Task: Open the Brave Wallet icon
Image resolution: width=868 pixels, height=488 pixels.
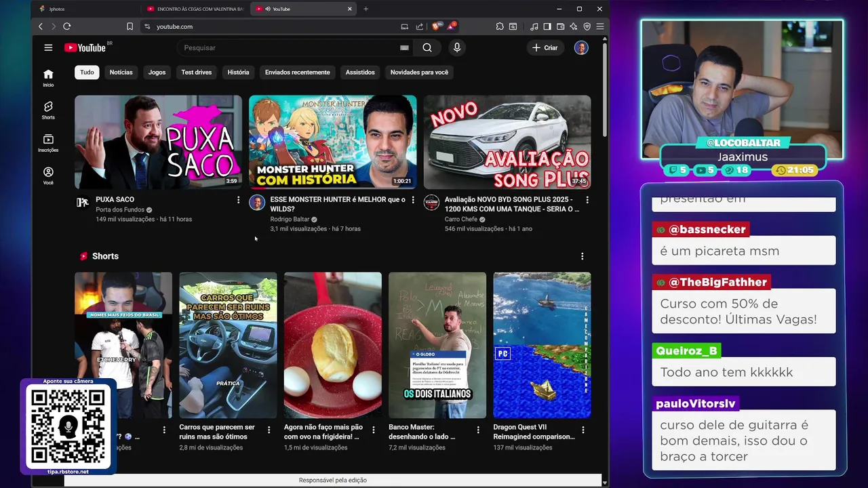Action: [560, 26]
